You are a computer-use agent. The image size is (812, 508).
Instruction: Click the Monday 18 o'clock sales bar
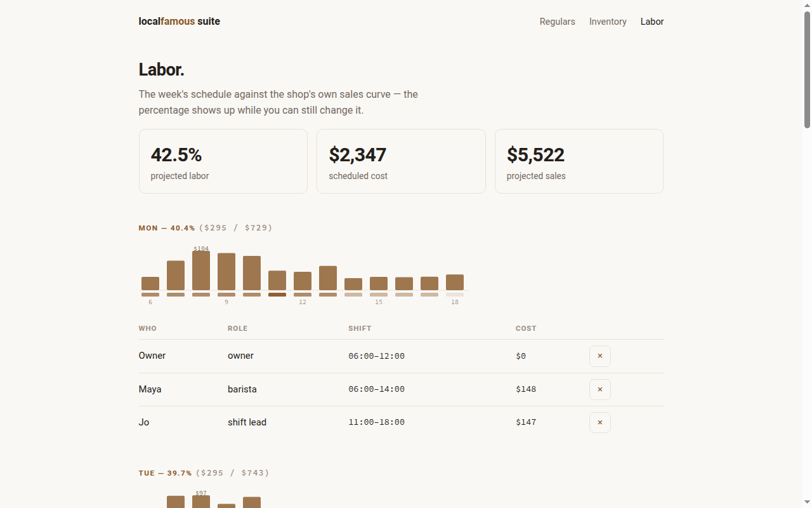pyautogui.click(x=455, y=283)
